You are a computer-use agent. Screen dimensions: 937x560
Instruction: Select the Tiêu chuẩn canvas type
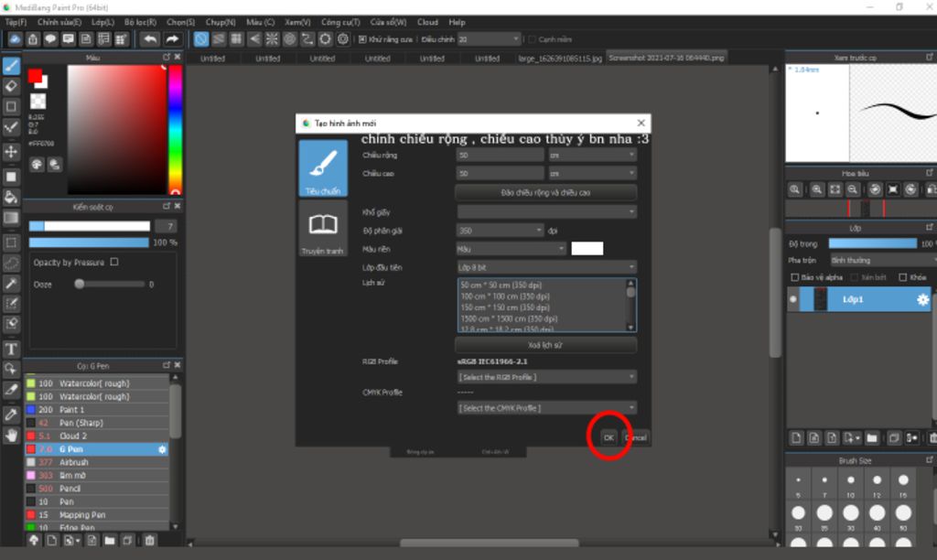(323, 168)
